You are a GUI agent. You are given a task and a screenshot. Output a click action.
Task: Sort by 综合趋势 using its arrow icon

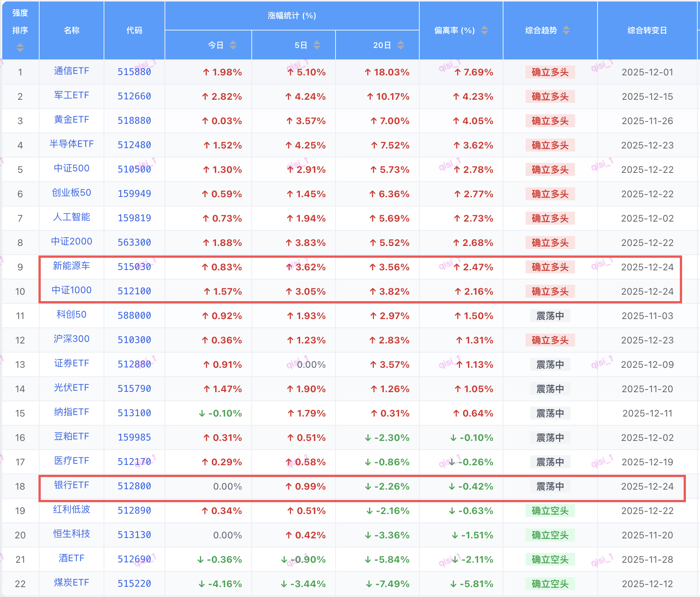pyautogui.click(x=566, y=30)
